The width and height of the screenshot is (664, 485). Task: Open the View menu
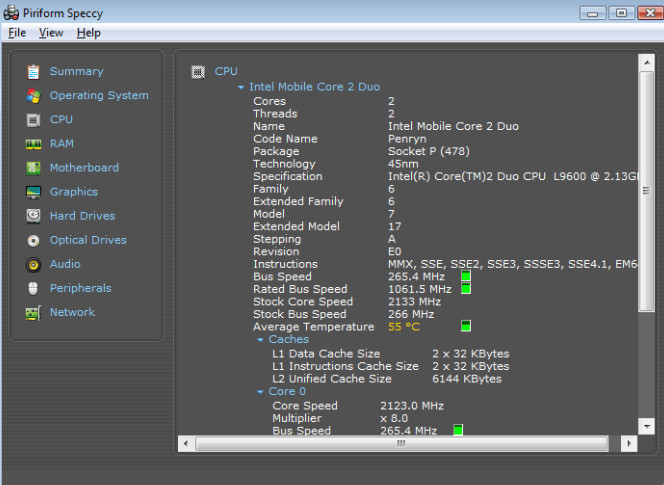[x=51, y=33]
